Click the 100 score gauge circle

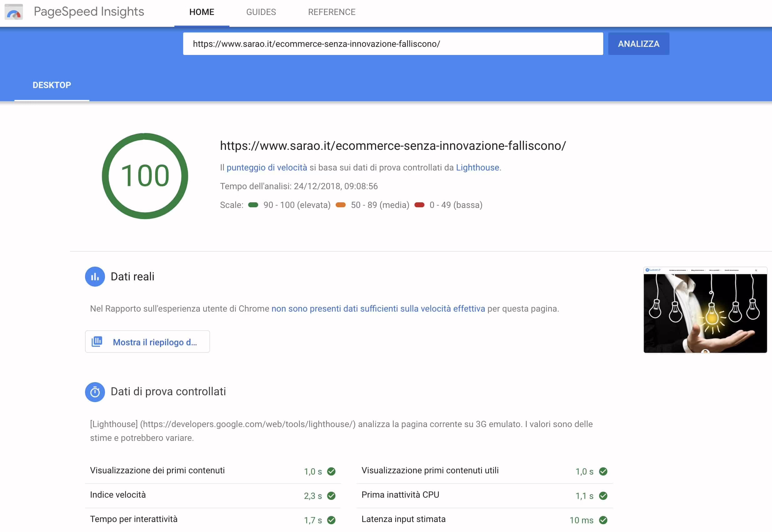coord(145,176)
